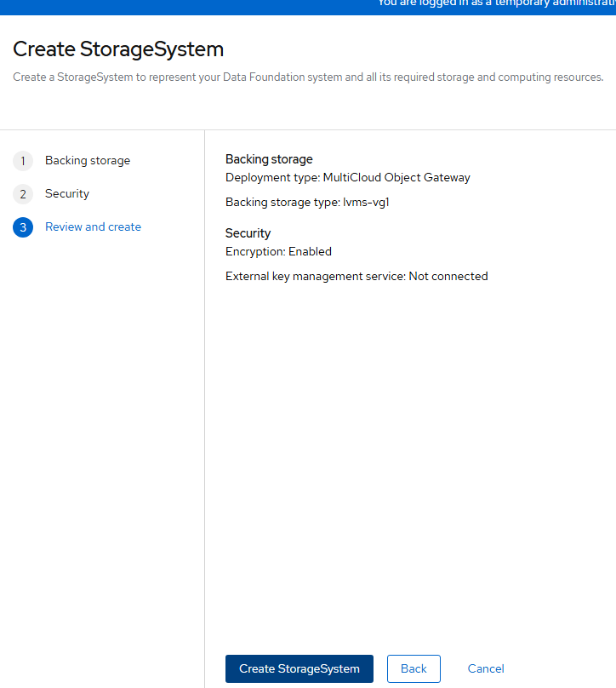Select the Backing storage wizard step
The height and width of the screenshot is (688, 616).
[x=88, y=160]
